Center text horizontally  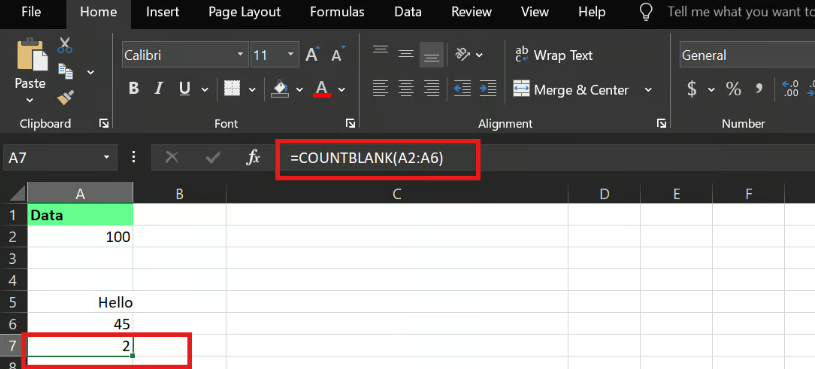pyautogui.click(x=405, y=88)
